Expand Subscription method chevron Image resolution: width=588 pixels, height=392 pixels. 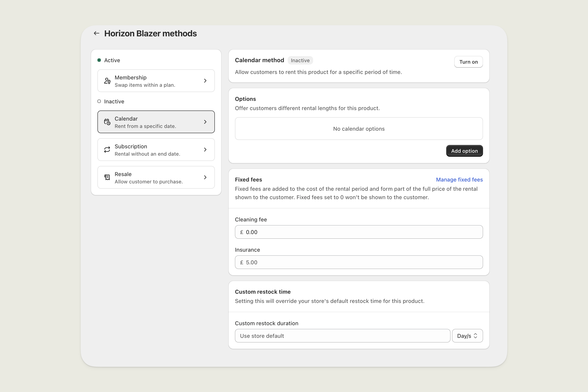tap(205, 150)
